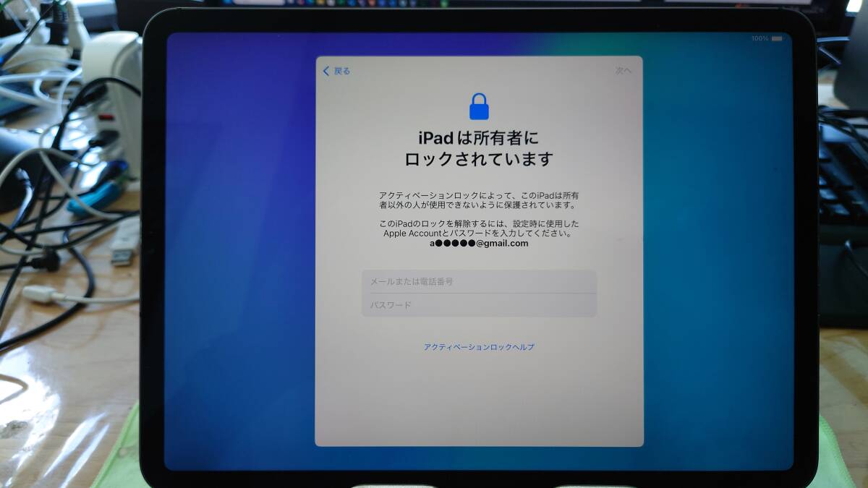The image size is (868, 488).
Task: Tap the 100% battery percentage text
Action: point(759,38)
